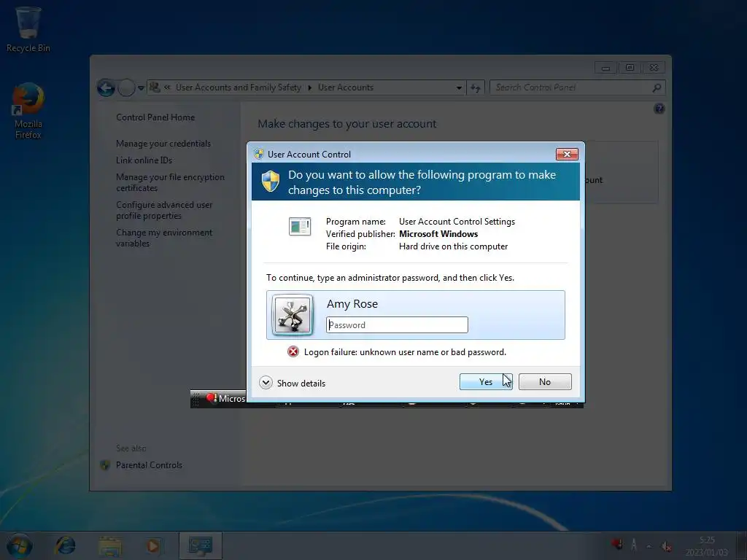The image size is (747, 560).
Task: Click the No button in UAC dialog
Action: click(545, 381)
